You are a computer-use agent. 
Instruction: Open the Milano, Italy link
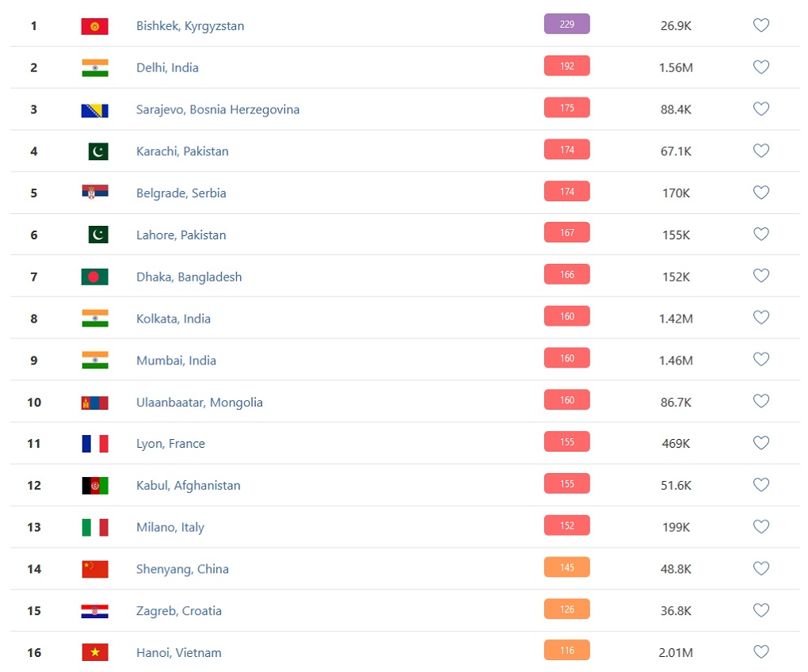170,527
